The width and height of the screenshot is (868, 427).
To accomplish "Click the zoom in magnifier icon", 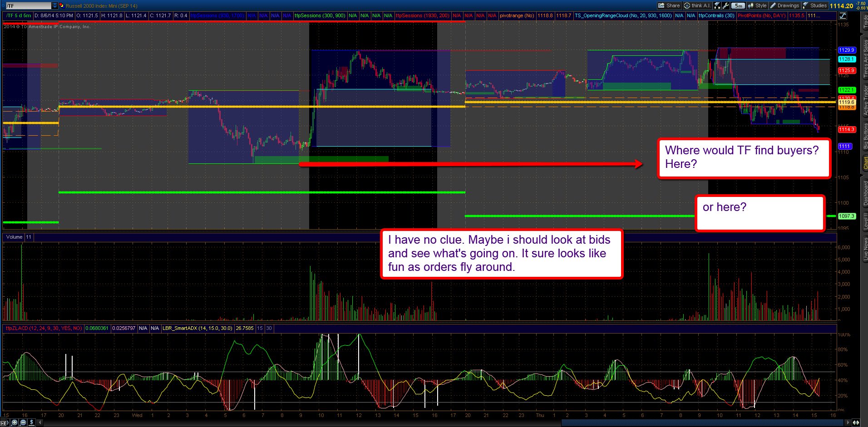I will click(x=15, y=422).
